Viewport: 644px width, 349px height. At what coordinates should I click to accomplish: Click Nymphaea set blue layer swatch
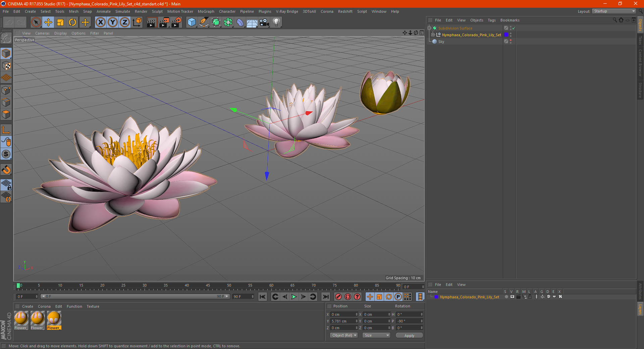coord(506,35)
